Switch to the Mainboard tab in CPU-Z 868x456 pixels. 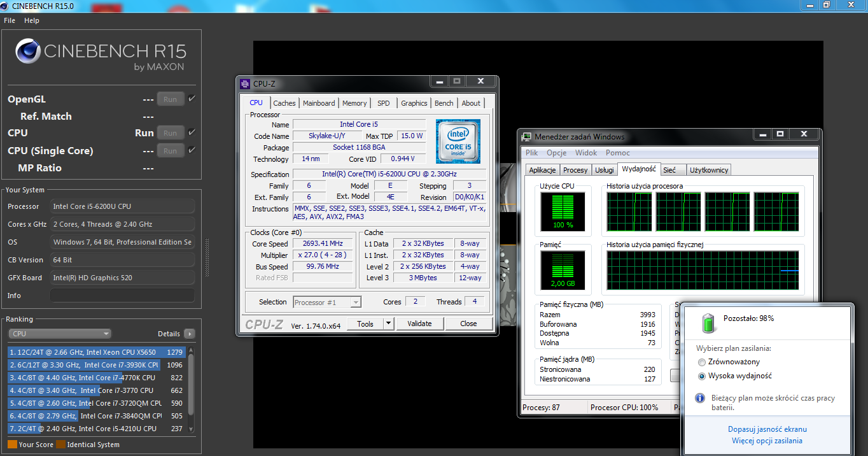[x=319, y=103]
